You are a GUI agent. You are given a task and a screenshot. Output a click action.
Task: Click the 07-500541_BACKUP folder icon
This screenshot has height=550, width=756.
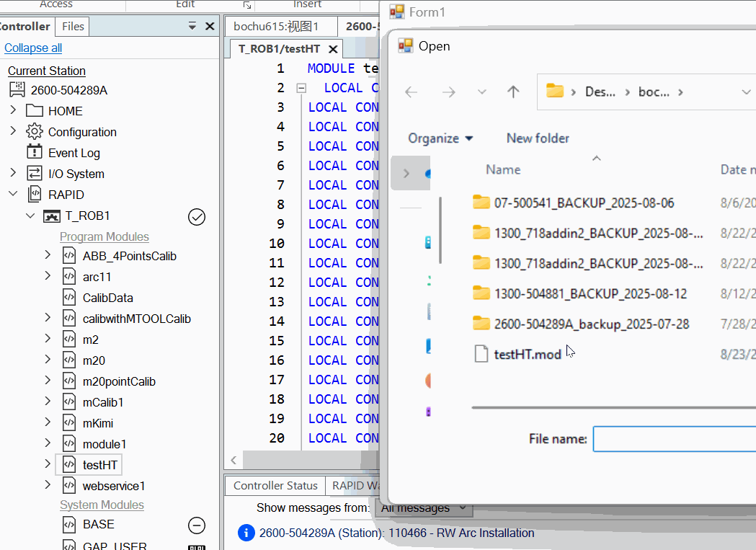coord(481,202)
